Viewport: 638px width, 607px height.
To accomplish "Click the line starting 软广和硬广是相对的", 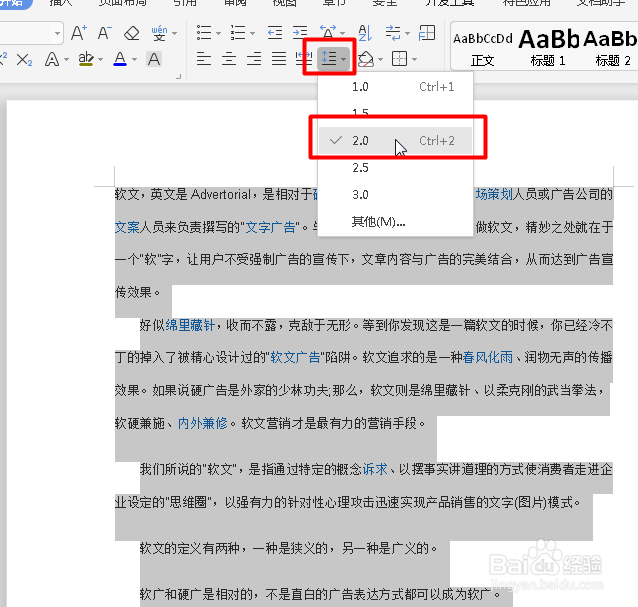I will pyautogui.click(x=320, y=594).
